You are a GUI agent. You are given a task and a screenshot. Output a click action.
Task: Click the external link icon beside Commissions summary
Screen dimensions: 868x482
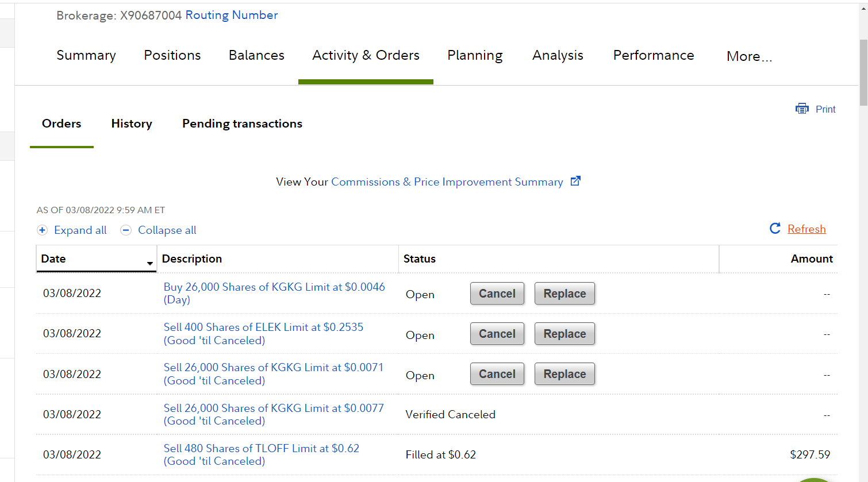click(575, 181)
